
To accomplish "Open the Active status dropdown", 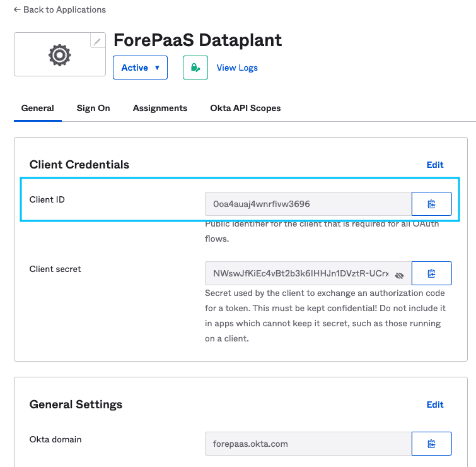I will (140, 68).
